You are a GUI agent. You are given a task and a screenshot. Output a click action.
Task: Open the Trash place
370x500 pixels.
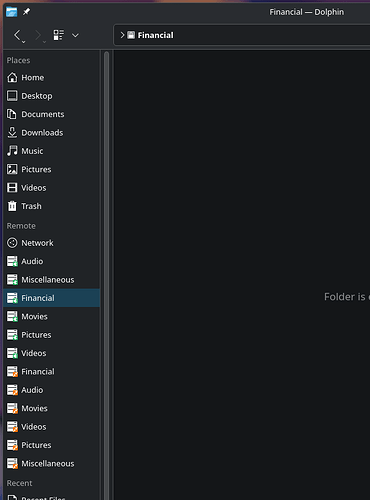point(51,206)
